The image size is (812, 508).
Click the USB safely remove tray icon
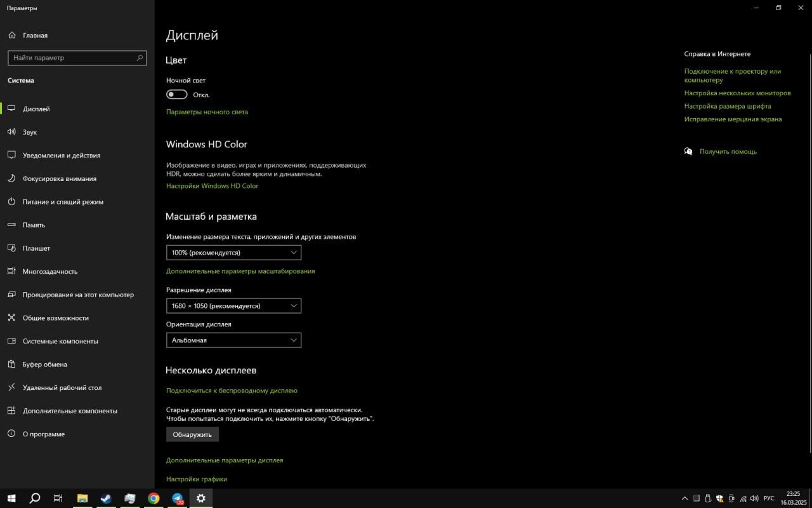[708, 498]
